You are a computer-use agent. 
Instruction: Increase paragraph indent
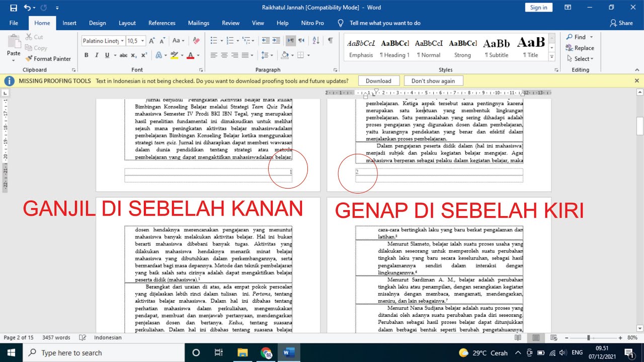tap(277, 41)
